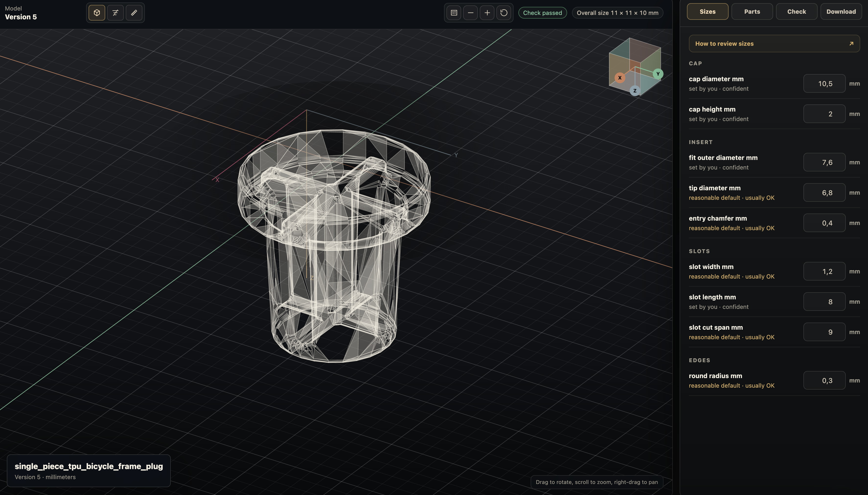The width and height of the screenshot is (868, 495).
Task: Reset the view with rotate icon
Action: click(x=504, y=13)
